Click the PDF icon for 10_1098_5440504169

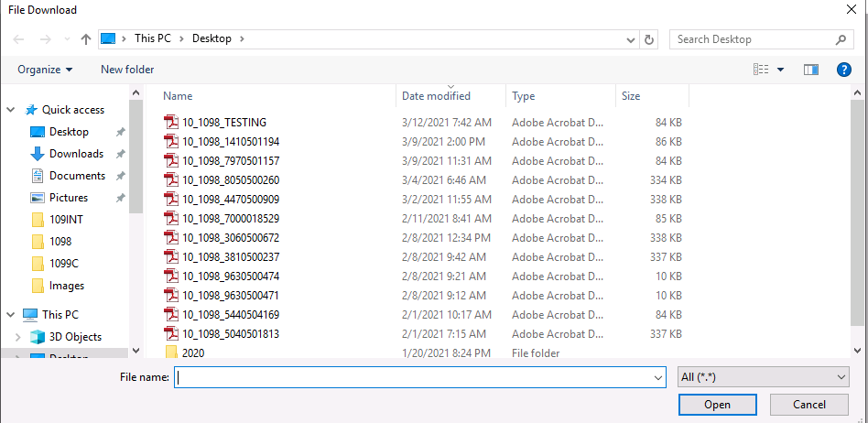tap(171, 314)
